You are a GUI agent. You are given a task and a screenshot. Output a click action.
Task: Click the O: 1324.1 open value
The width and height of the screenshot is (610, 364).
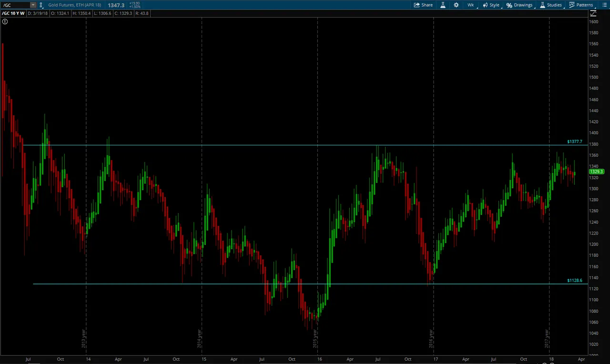tap(61, 13)
